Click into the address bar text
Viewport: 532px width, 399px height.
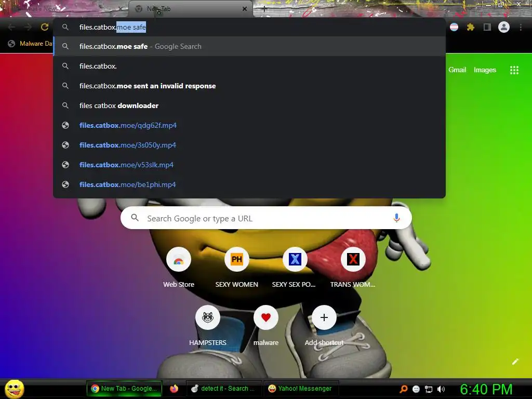pos(113,27)
